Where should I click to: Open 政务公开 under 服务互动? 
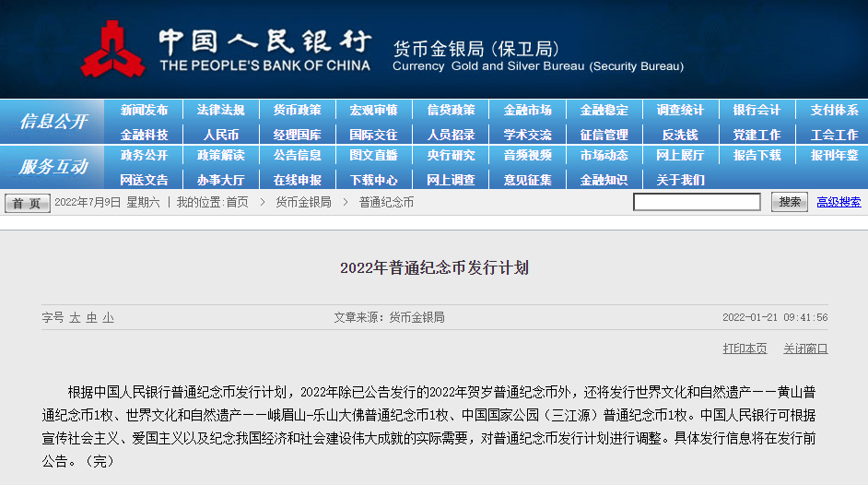click(144, 156)
